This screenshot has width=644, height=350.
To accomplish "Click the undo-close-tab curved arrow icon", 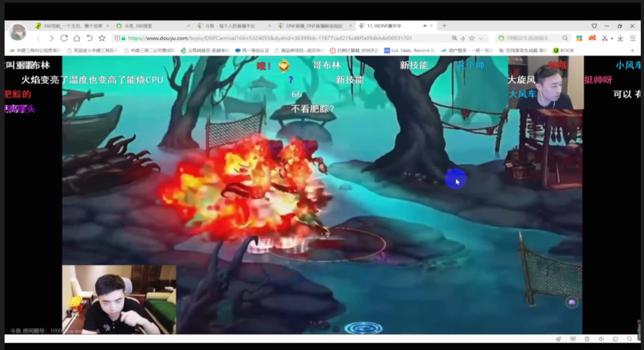I will pyautogui.click(x=89, y=38).
